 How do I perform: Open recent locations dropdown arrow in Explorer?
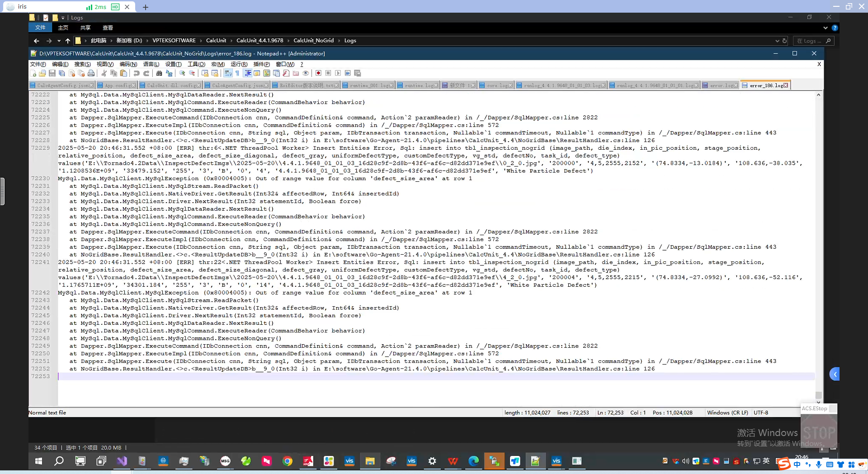point(59,41)
